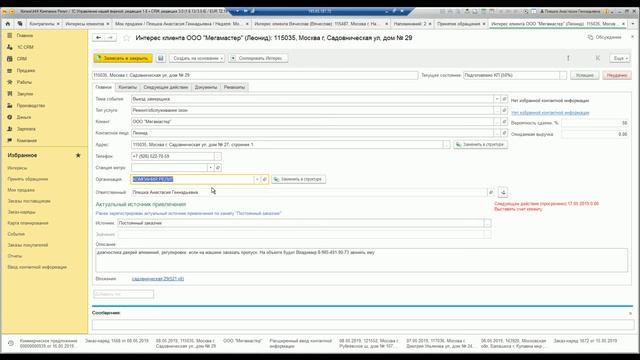This screenshot has height=360, width=640.
Task: Mark interest as Неудачно
Action: pyautogui.click(x=617, y=76)
